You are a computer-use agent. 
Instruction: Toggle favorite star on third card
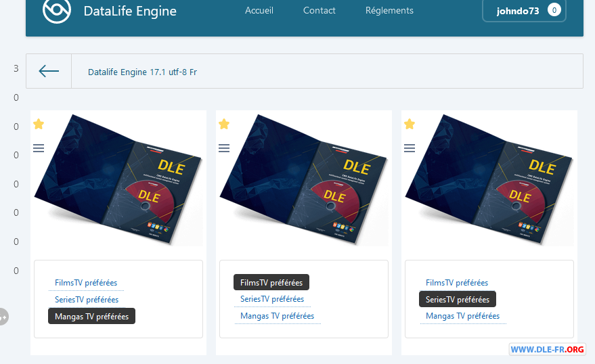[410, 124]
